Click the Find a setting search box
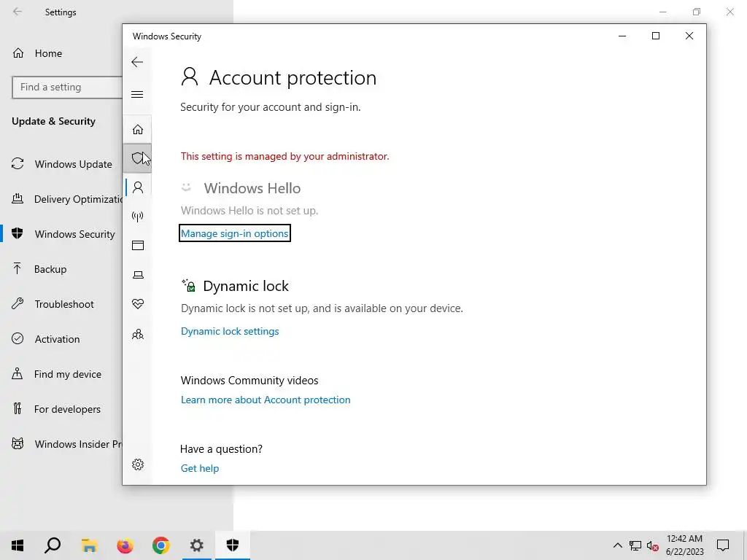747x560 pixels. click(66, 87)
